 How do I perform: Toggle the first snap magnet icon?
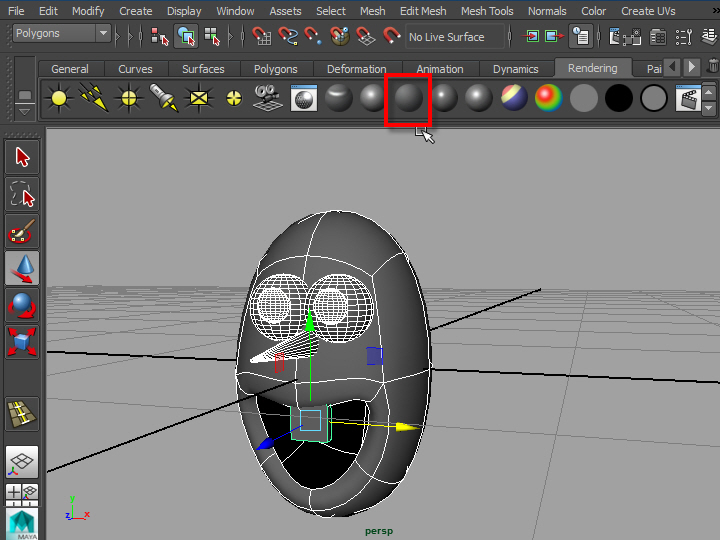[262, 37]
